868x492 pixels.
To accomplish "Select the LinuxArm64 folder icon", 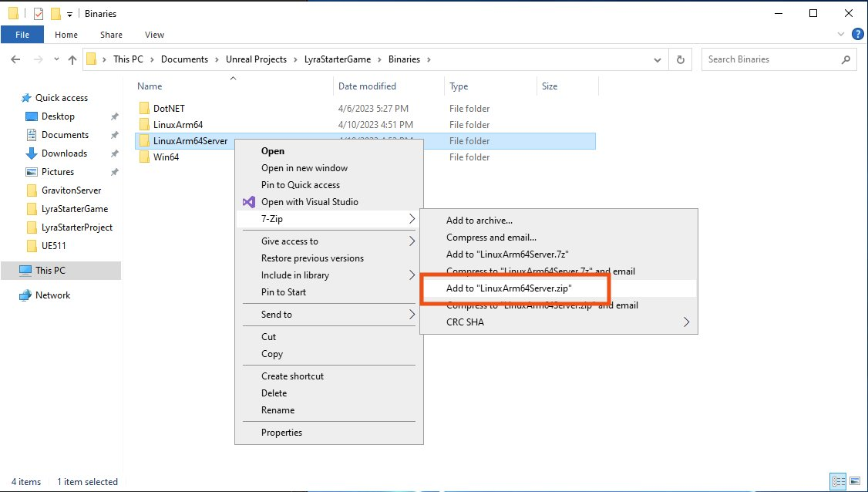I will pyautogui.click(x=144, y=125).
